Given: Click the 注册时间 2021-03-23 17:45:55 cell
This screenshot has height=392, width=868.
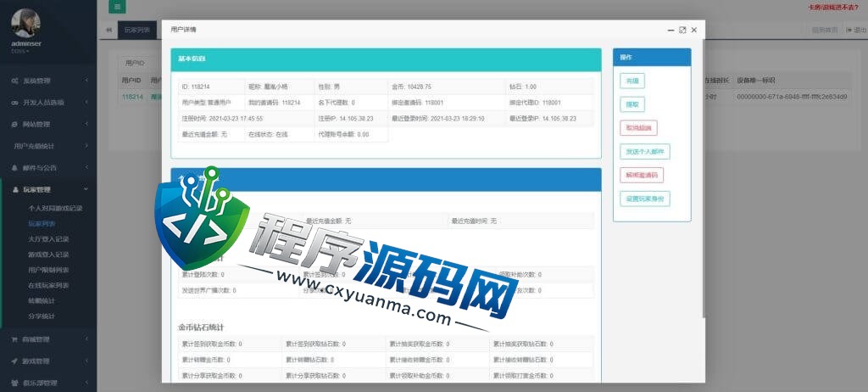Looking at the screenshot, I should click(247, 119).
